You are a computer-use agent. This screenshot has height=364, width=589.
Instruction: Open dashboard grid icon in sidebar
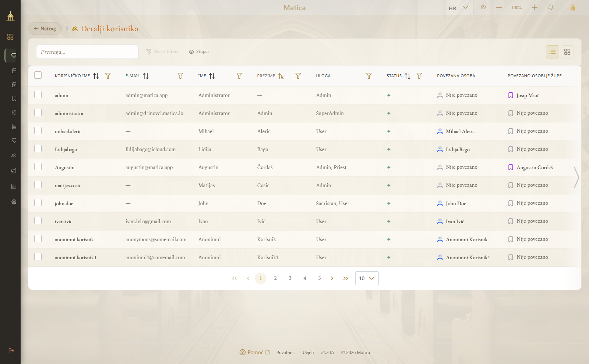coord(10,37)
